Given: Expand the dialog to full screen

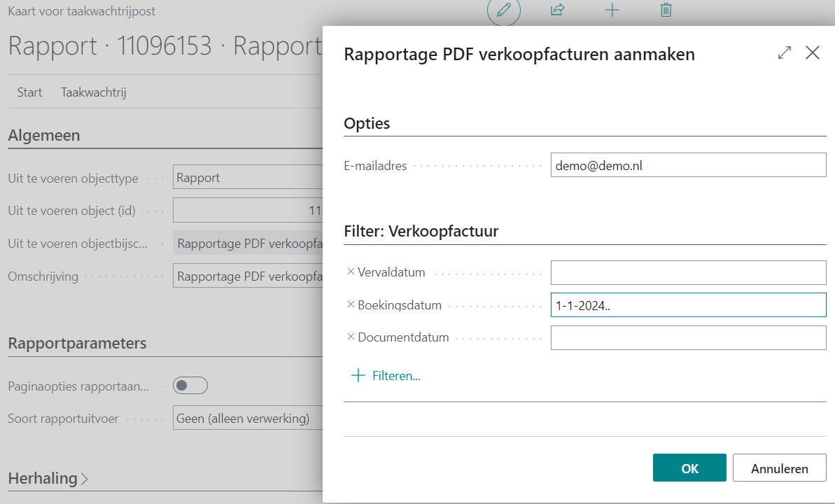Looking at the screenshot, I should pos(785,53).
